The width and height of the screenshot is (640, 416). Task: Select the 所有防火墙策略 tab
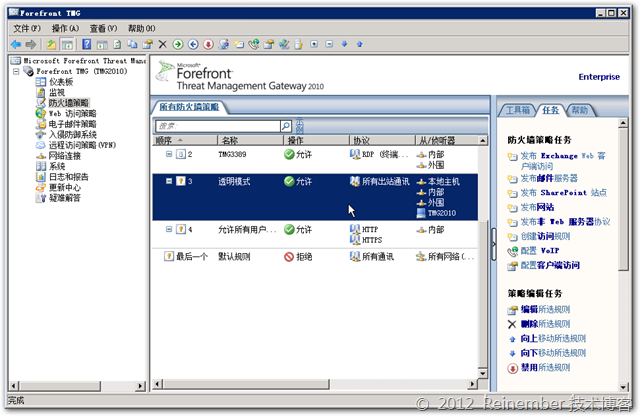pos(189,107)
